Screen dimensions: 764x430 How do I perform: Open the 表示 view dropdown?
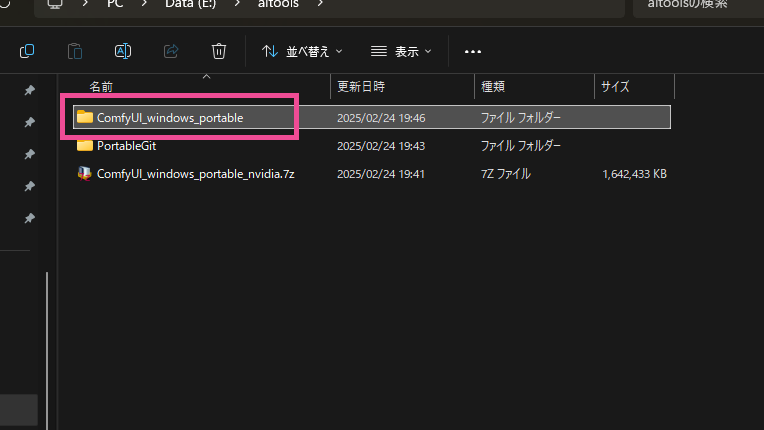click(x=401, y=51)
